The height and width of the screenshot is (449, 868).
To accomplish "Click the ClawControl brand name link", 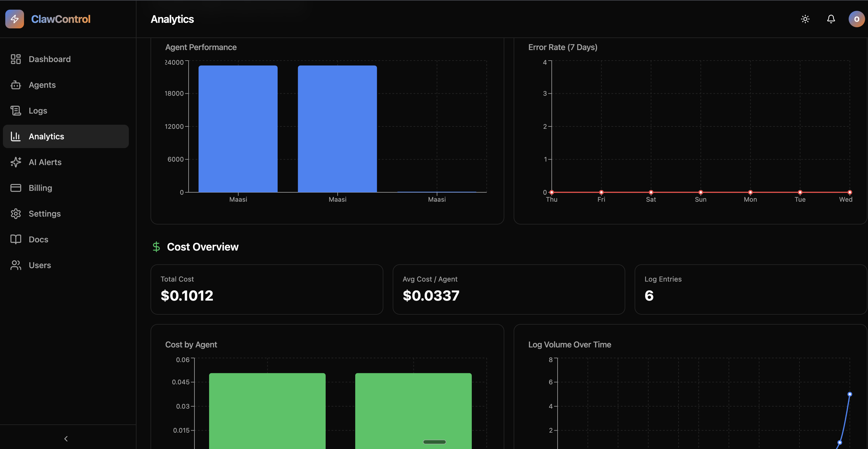I will tap(61, 19).
